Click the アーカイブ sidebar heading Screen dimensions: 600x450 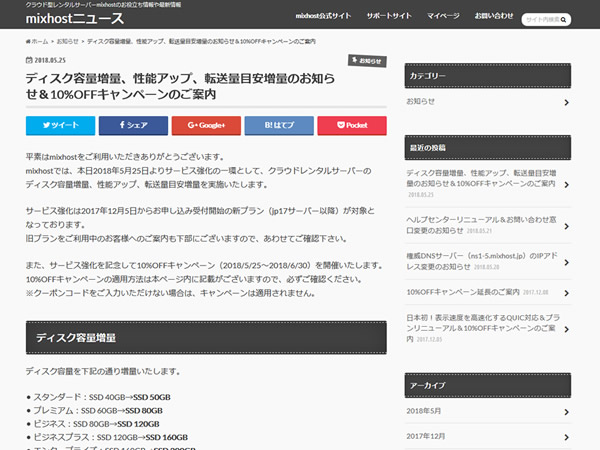pyautogui.click(x=488, y=385)
